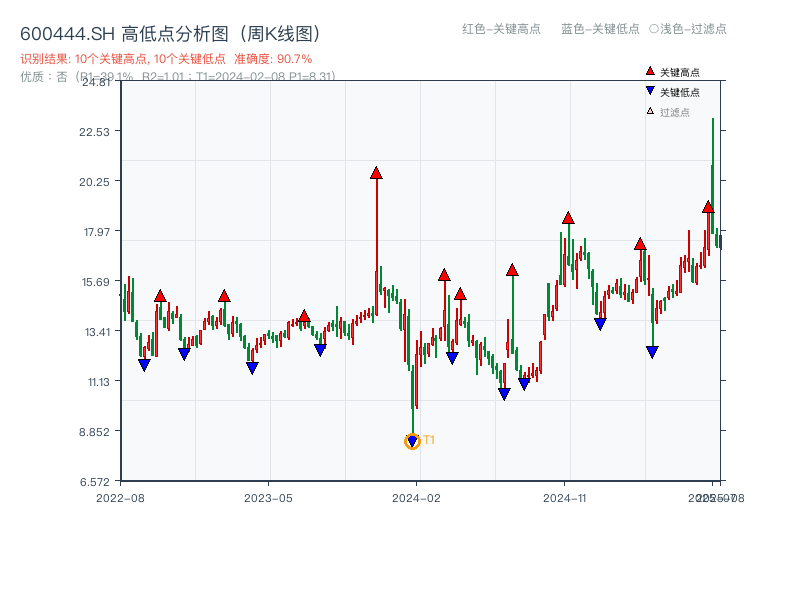Click the 2022-08 x-axis label
This screenshot has height=600, width=800.
[120, 498]
